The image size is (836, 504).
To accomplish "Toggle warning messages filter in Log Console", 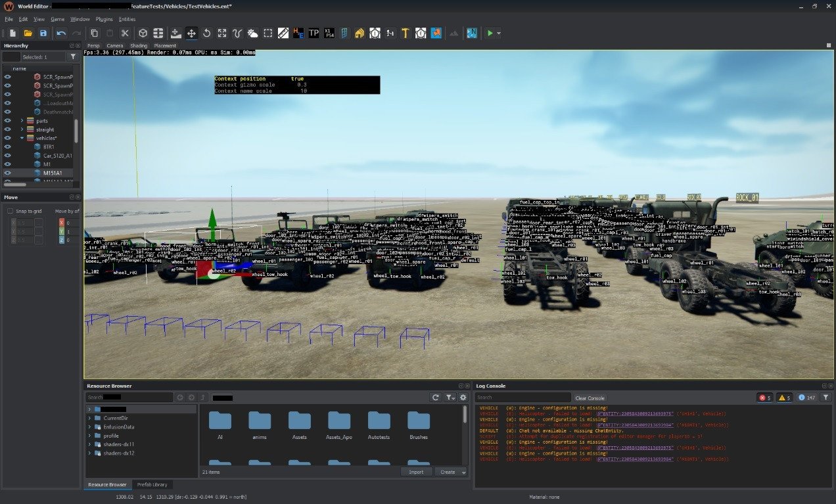I will click(785, 398).
